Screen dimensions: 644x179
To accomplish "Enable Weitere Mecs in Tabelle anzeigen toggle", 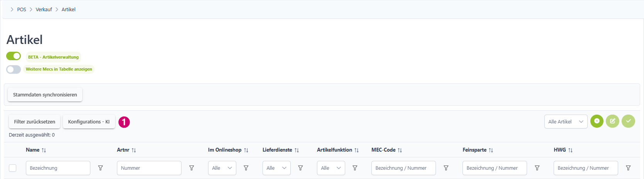I will click(x=14, y=69).
